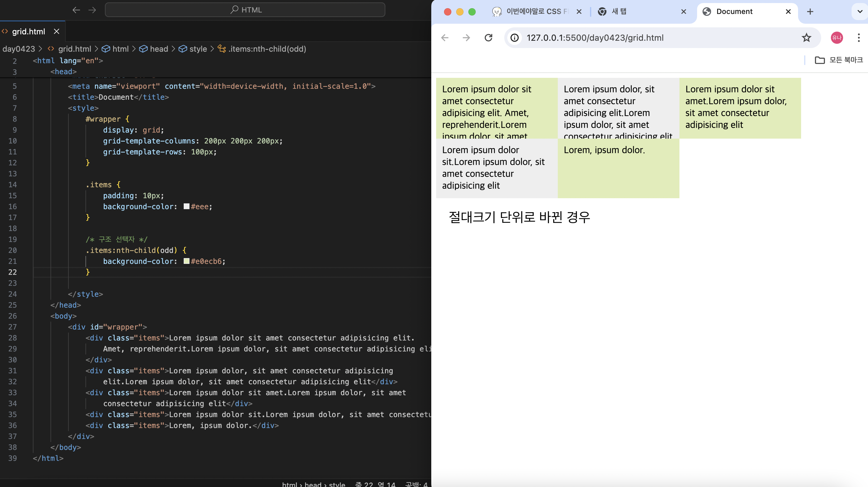Open the all bookmarks folder
The height and width of the screenshot is (487, 868).
click(x=839, y=60)
